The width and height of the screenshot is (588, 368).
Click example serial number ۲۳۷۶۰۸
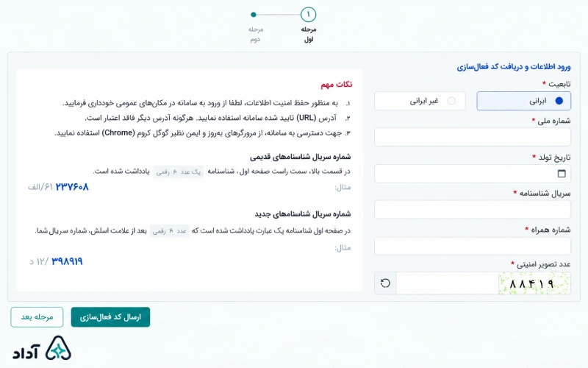pos(72,187)
